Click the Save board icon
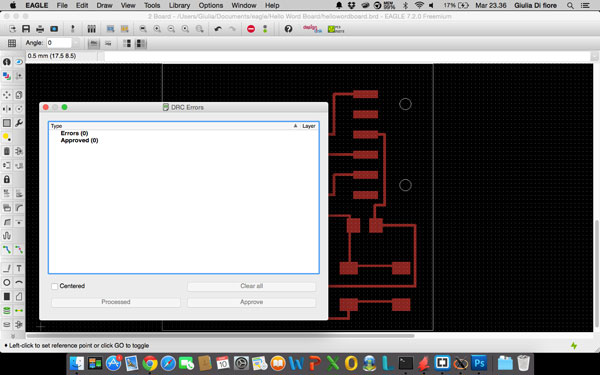Screen dimensions: 600x375 (26, 29)
